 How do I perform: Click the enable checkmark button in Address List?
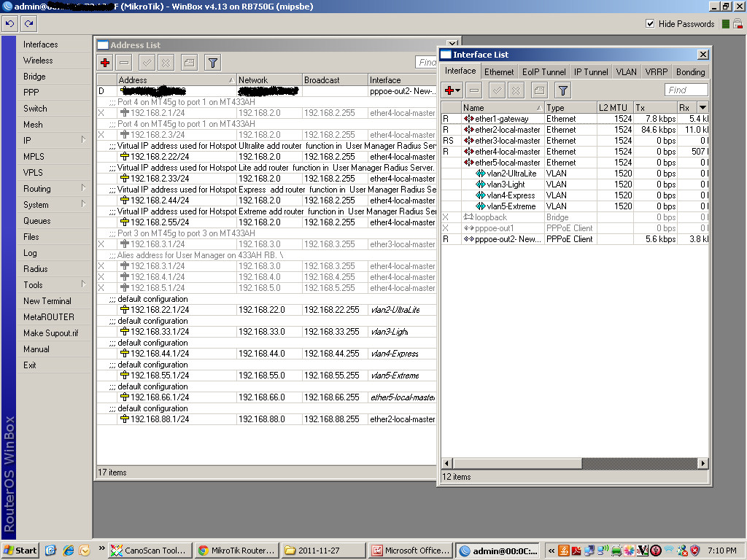coord(147,63)
